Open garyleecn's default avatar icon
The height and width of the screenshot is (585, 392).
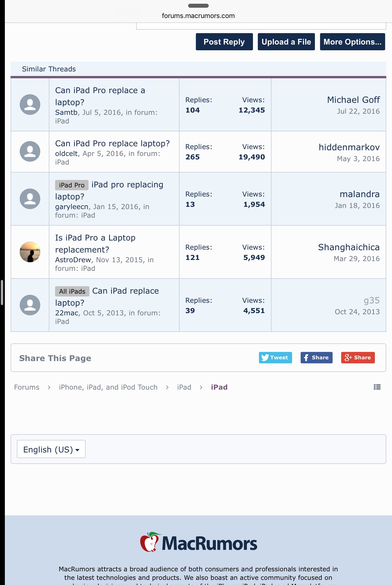point(30,199)
